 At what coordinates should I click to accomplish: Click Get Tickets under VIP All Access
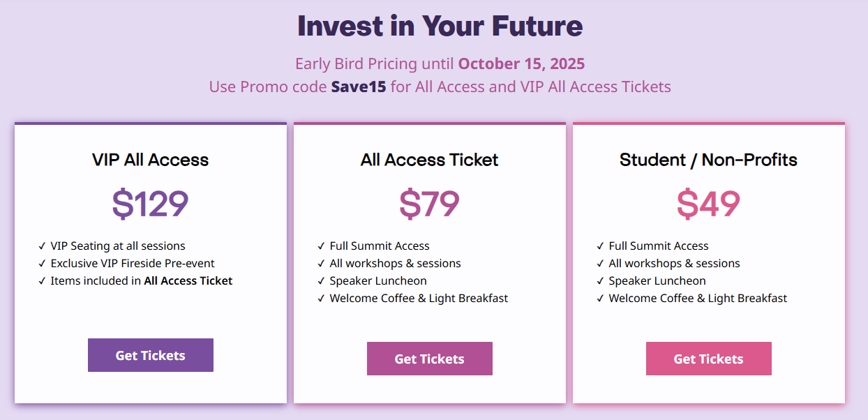150,355
